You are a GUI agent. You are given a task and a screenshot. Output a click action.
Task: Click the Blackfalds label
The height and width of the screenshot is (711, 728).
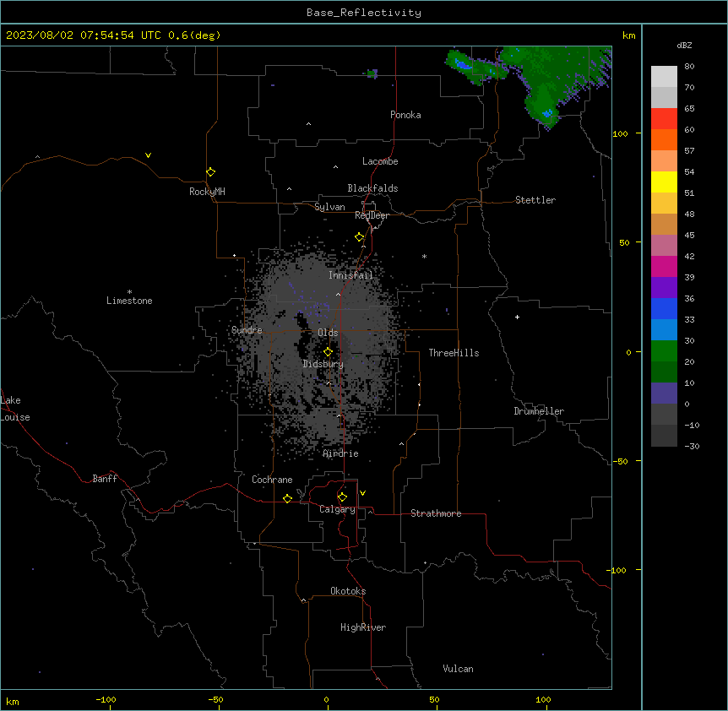[x=372, y=188]
